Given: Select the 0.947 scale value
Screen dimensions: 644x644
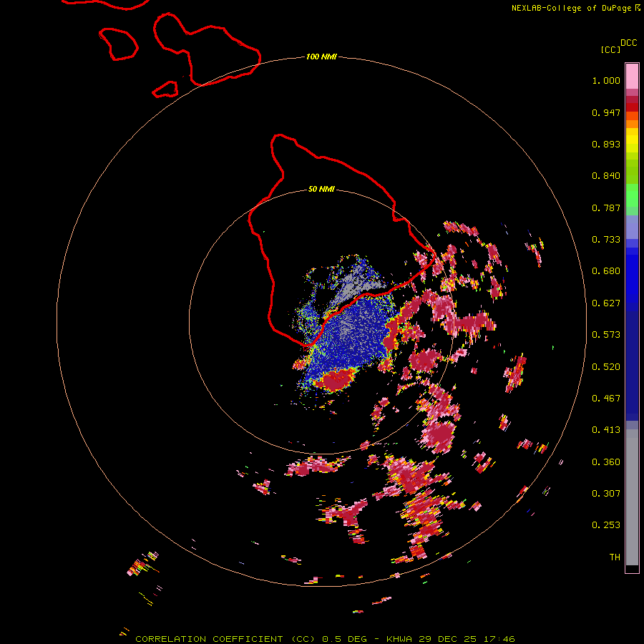Looking at the screenshot, I should [606, 112].
